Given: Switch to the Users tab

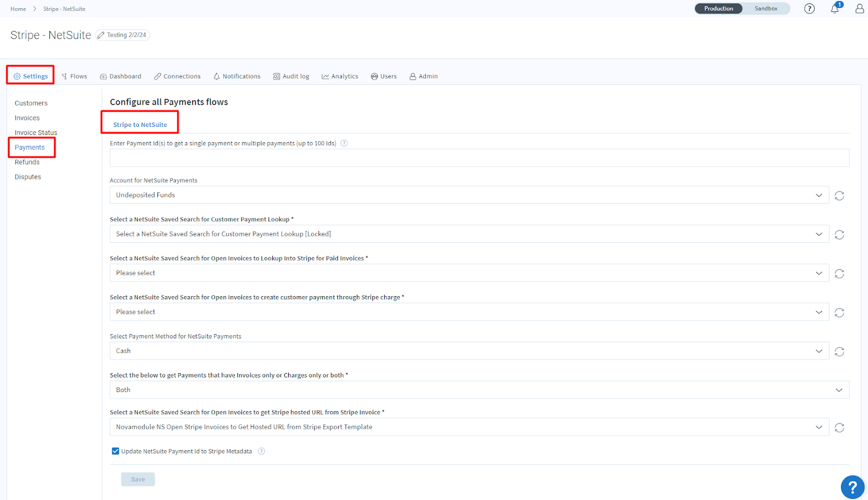Looking at the screenshot, I should tap(384, 76).
